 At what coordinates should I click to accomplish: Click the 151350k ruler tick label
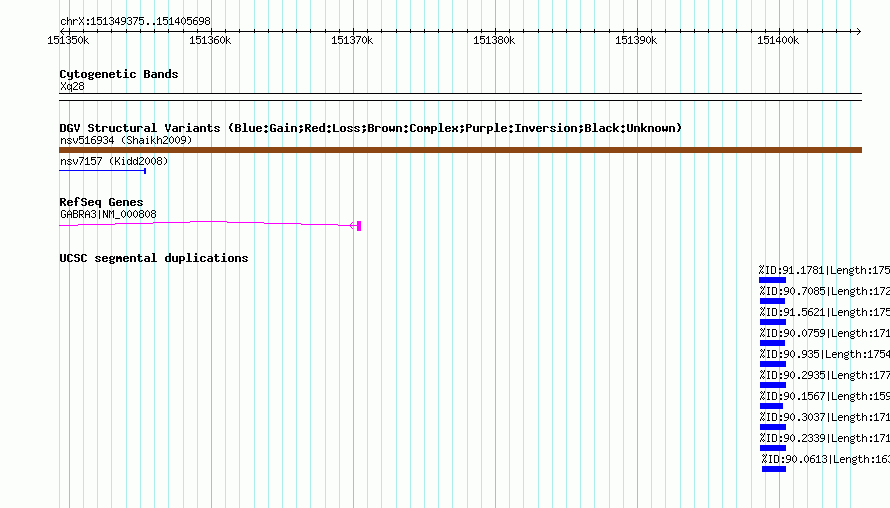tap(68, 40)
